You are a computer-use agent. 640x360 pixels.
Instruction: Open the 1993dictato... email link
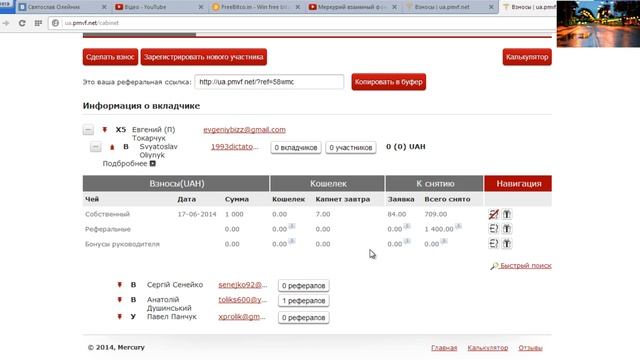pyautogui.click(x=235, y=147)
